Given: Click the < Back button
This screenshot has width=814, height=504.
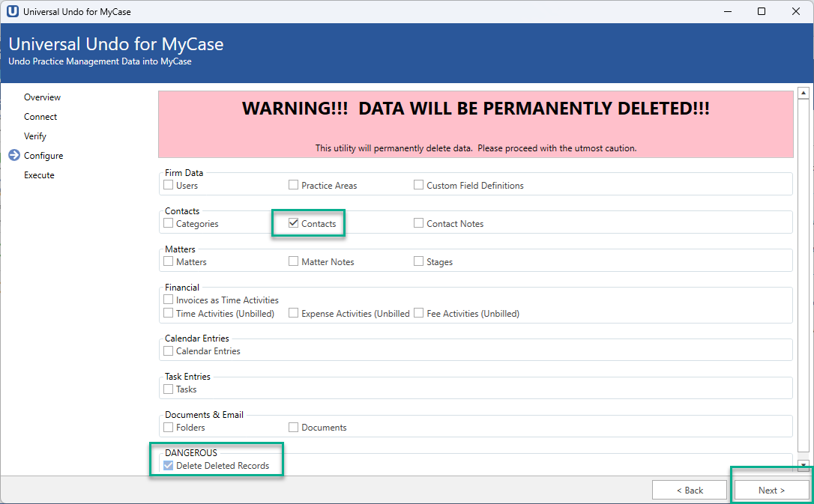Looking at the screenshot, I should (690, 490).
